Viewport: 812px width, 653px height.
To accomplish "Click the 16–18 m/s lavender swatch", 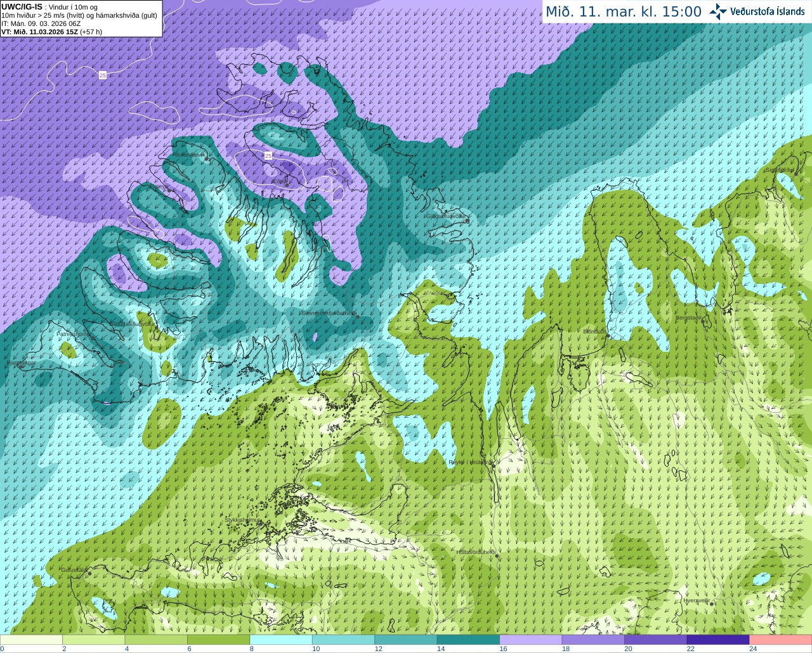I will click(531, 640).
